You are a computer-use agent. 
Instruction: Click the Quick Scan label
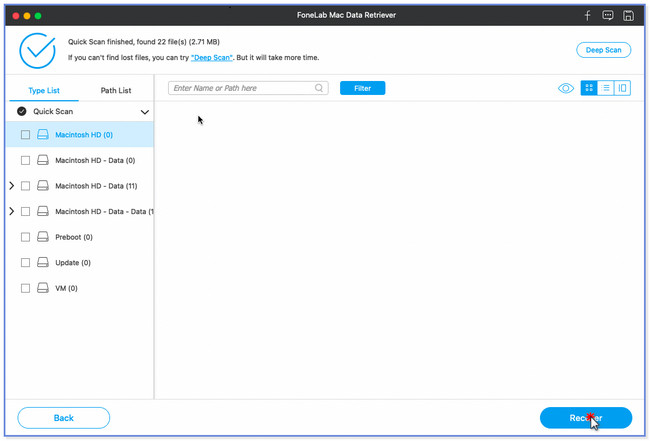pyautogui.click(x=53, y=111)
